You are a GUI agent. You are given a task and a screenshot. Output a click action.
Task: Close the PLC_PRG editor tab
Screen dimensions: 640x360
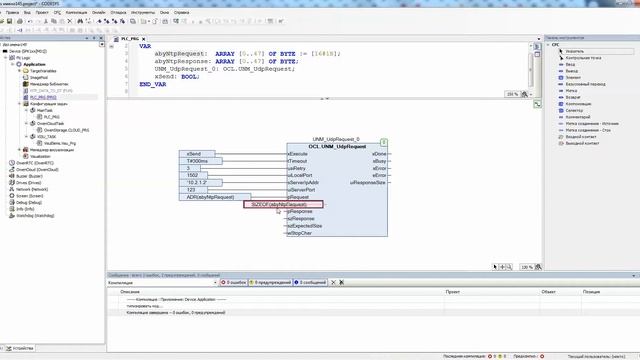[144, 39]
